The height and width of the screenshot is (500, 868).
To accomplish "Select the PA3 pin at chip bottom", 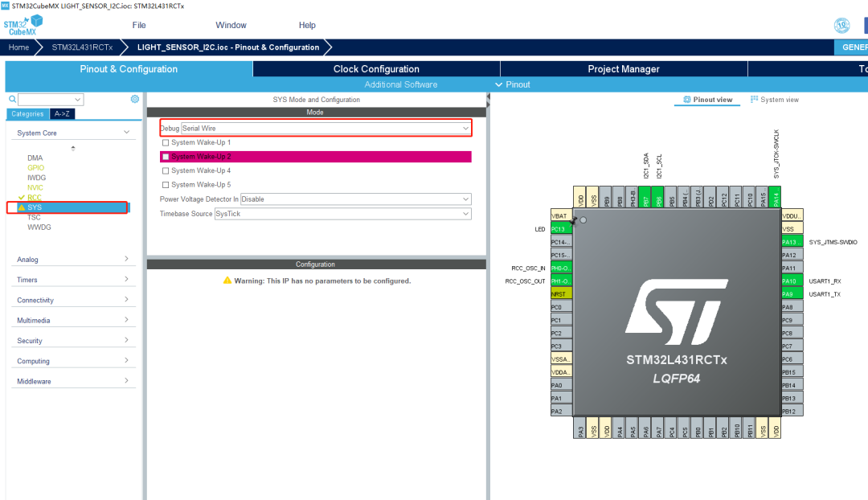I will pyautogui.click(x=579, y=428).
